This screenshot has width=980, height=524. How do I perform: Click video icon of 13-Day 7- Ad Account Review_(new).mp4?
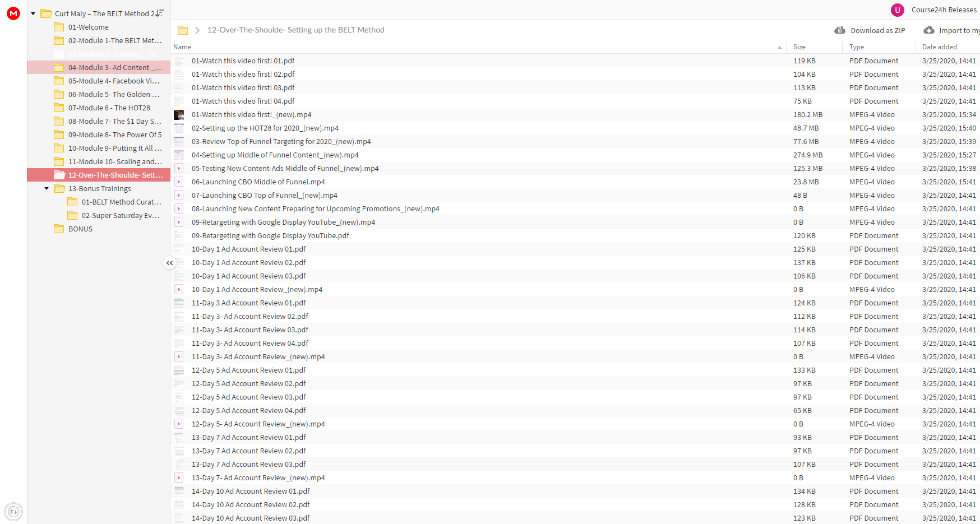179,477
